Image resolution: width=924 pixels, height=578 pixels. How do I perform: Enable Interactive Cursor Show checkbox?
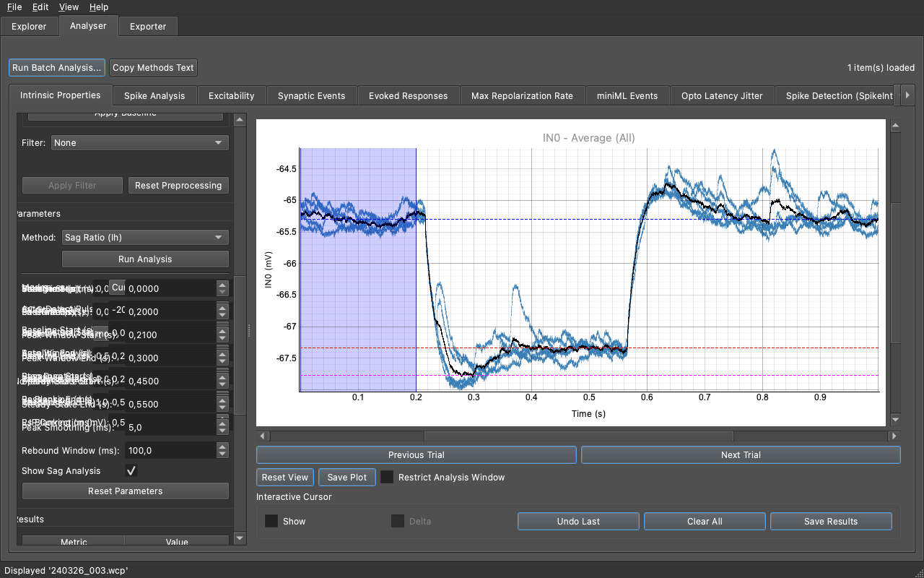271,521
